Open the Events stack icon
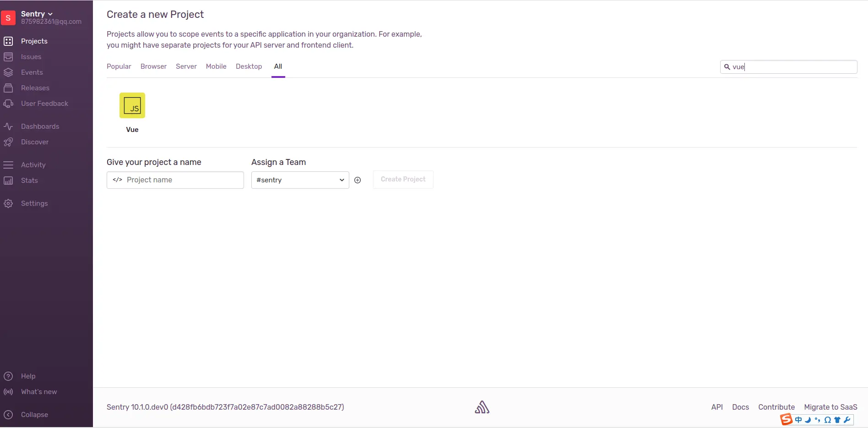 coord(8,72)
